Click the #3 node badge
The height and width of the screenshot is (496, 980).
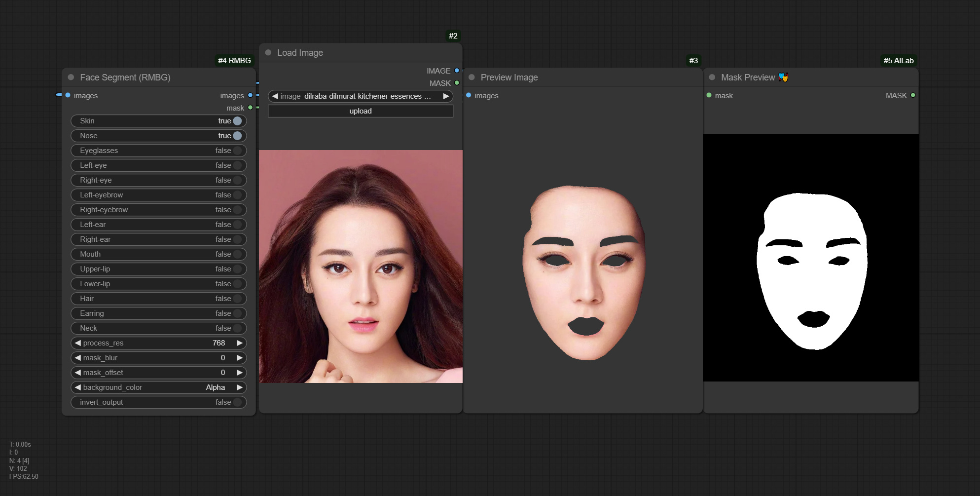tap(693, 61)
